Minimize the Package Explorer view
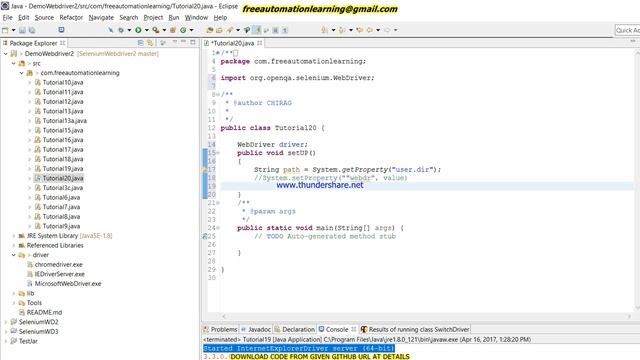Viewport: 640px width, 360px height. tap(183, 42)
